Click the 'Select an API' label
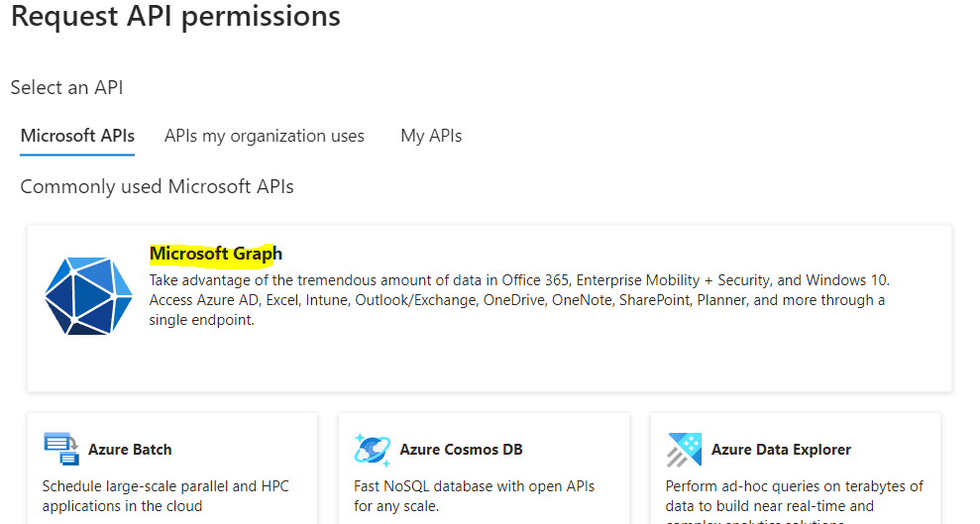Image resolution: width=980 pixels, height=524 pixels. [66, 87]
